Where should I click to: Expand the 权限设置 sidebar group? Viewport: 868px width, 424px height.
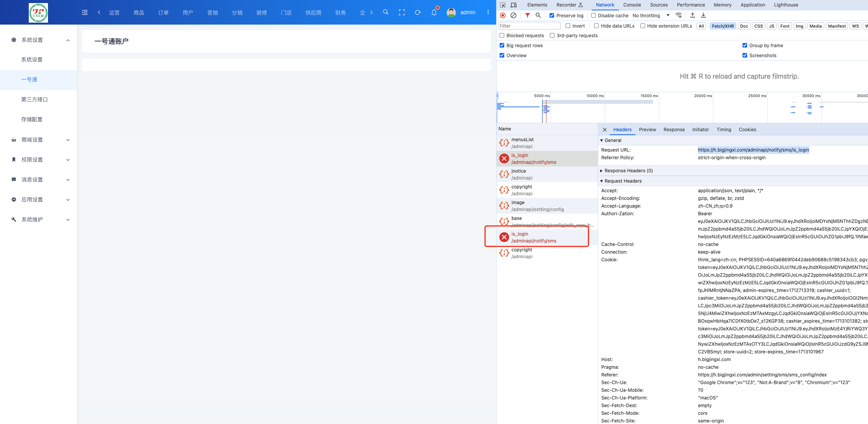coord(68,160)
